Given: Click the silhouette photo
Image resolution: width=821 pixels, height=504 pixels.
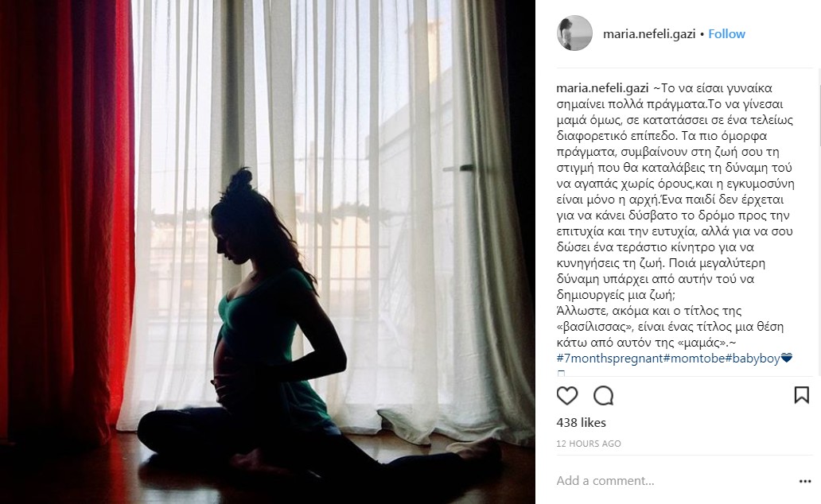Looking at the screenshot, I should pos(267,252).
